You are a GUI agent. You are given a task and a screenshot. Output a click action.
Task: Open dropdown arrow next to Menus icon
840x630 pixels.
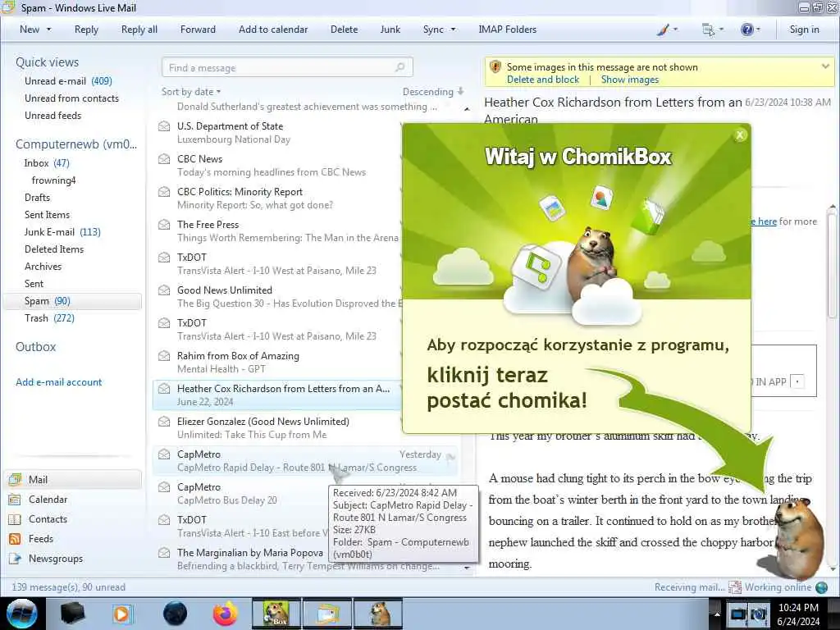pos(721,30)
